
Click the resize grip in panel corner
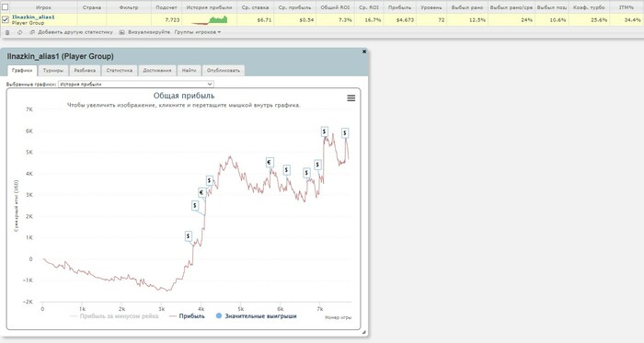364,332
